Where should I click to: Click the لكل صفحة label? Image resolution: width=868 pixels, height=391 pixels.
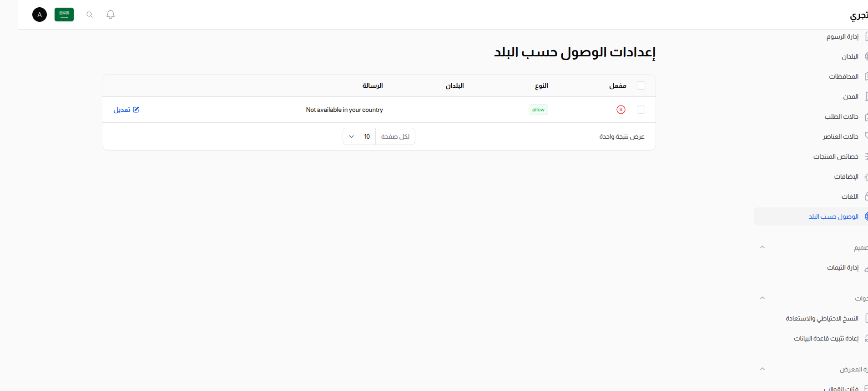tap(395, 136)
